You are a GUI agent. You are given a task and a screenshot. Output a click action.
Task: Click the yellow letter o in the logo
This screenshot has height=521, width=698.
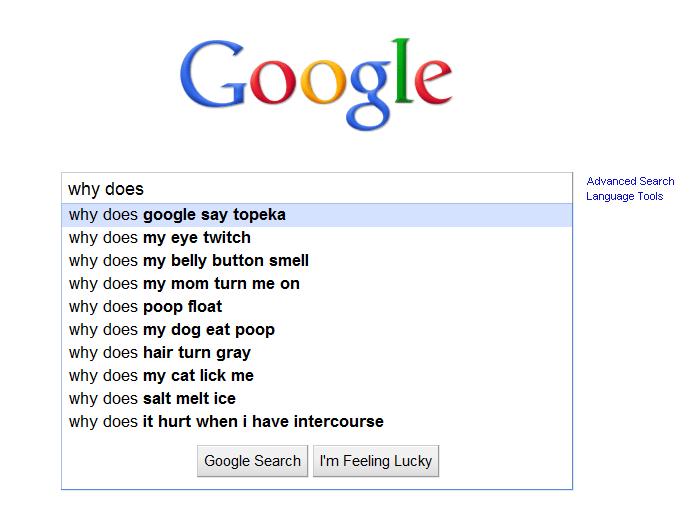tap(322, 81)
